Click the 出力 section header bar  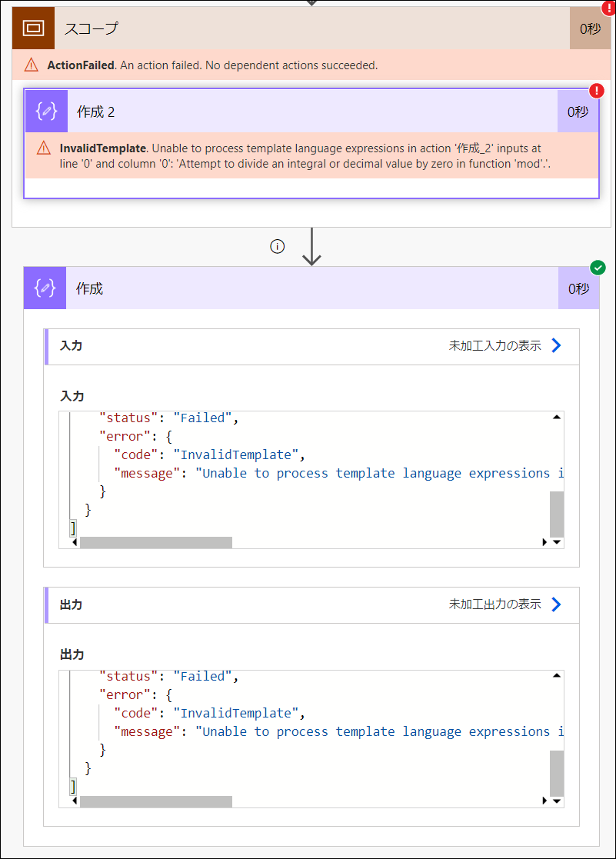point(311,604)
